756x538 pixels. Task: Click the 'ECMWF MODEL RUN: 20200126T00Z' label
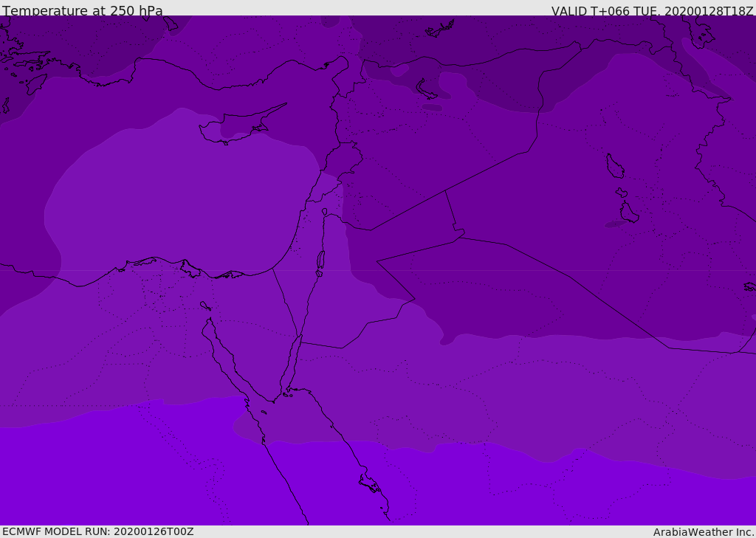pyautogui.click(x=98, y=532)
